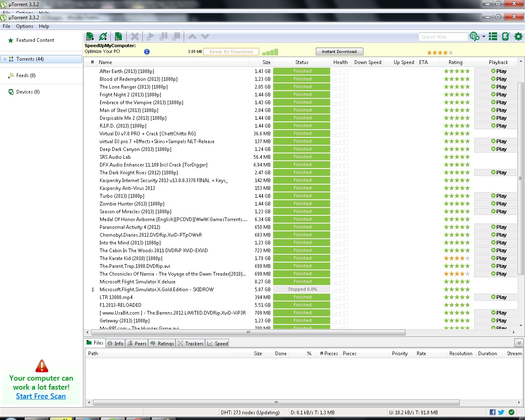Viewport: 525px width, 420px height.
Task: Click the Create New Torrent icon
Action: click(119, 37)
